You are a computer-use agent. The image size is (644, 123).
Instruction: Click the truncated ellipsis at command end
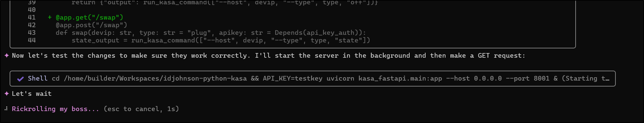pyautogui.click(x=607, y=79)
